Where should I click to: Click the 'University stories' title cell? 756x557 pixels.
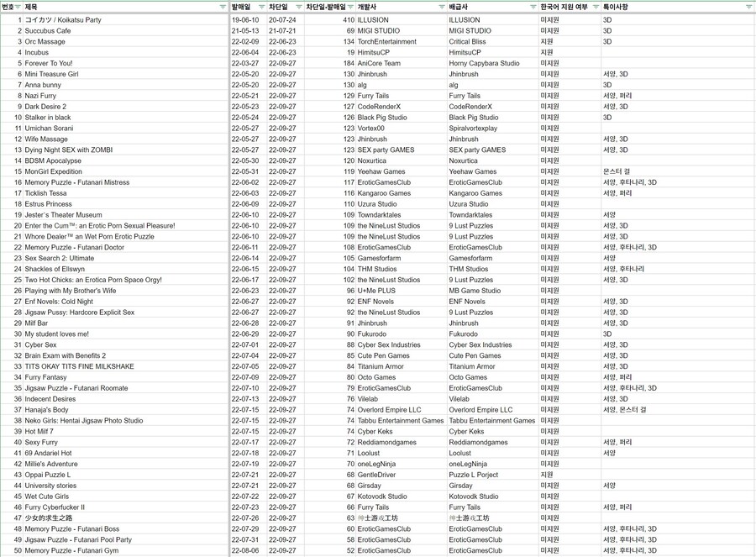click(x=126, y=486)
